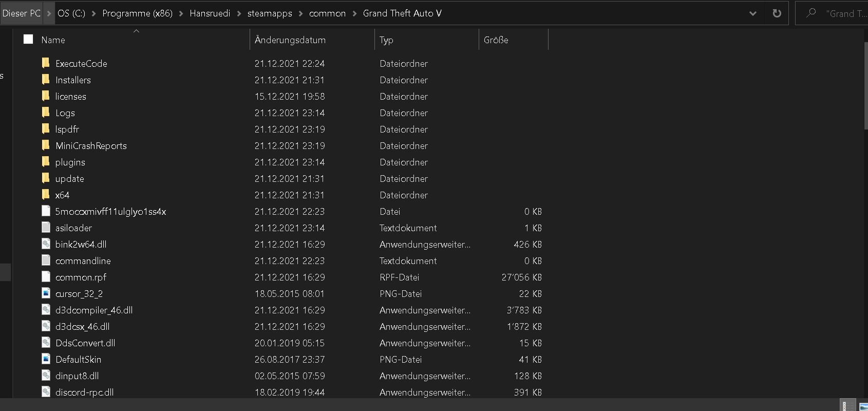
Task: Click the common.rpf file icon
Action: click(46, 277)
